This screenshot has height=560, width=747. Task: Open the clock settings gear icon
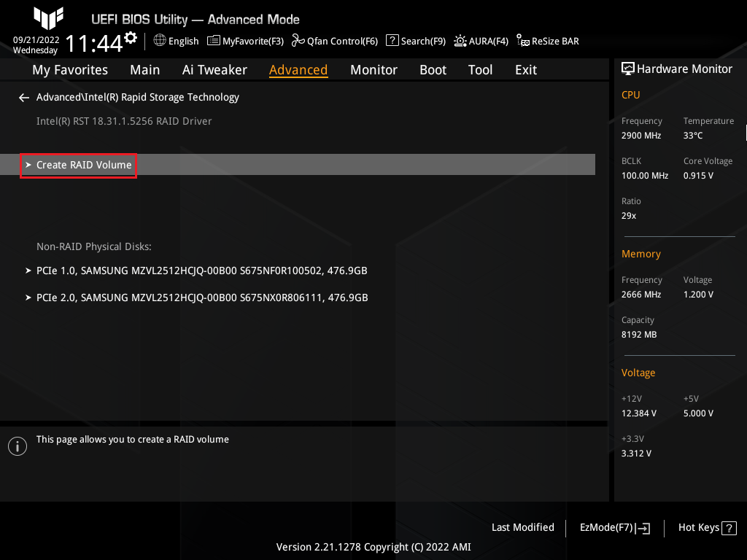[x=131, y=37]
